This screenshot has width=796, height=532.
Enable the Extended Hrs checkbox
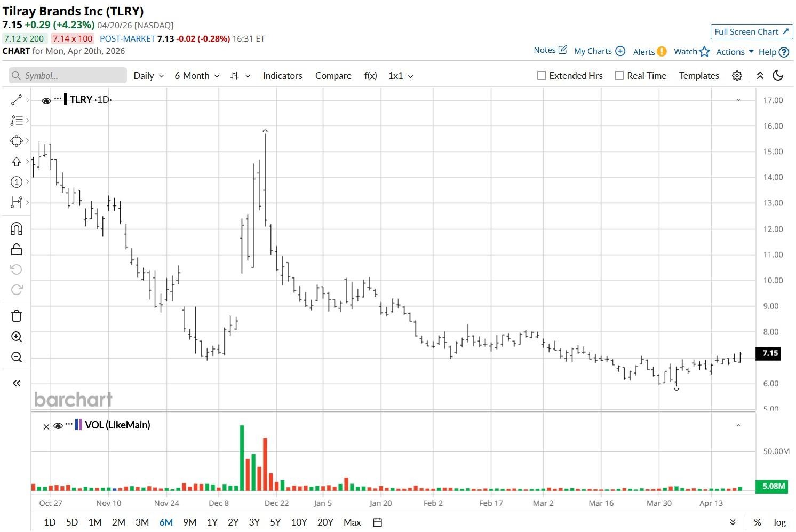point(542,75)
